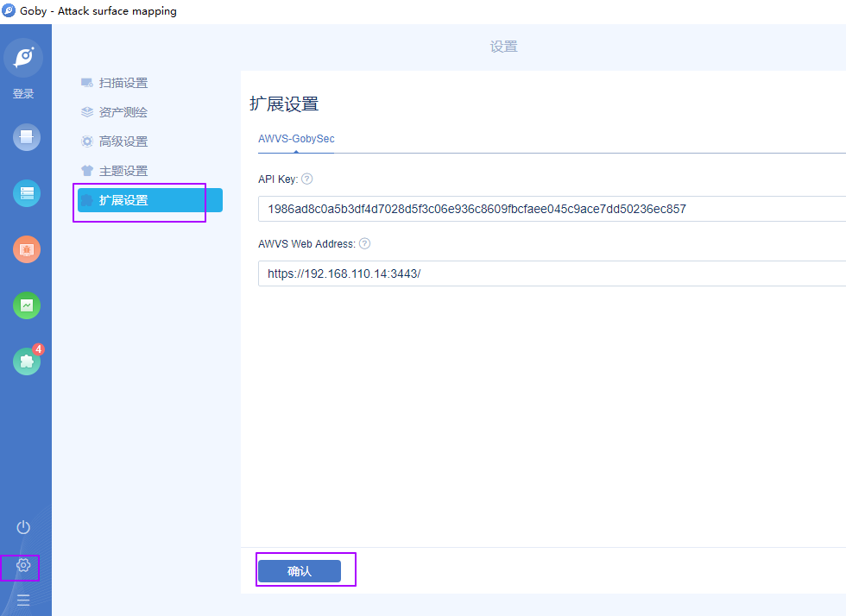Open the scan page from sidebar printer icon
This screenshot has width=846, height=616.
coord(27,137)
